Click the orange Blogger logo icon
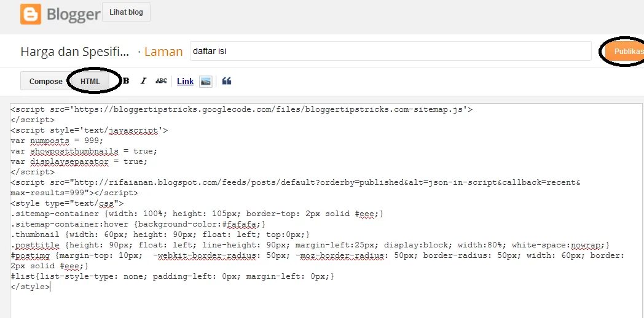 point(30,14)
